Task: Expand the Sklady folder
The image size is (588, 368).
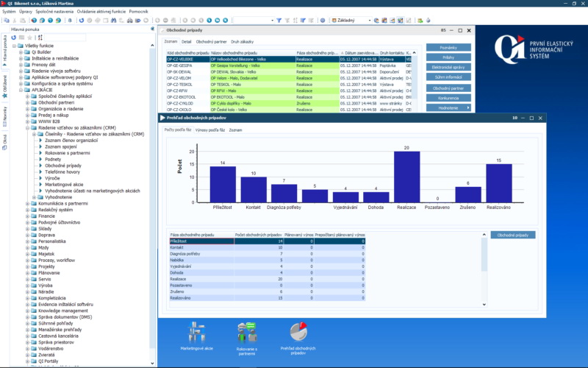Action: coord(27,229)
